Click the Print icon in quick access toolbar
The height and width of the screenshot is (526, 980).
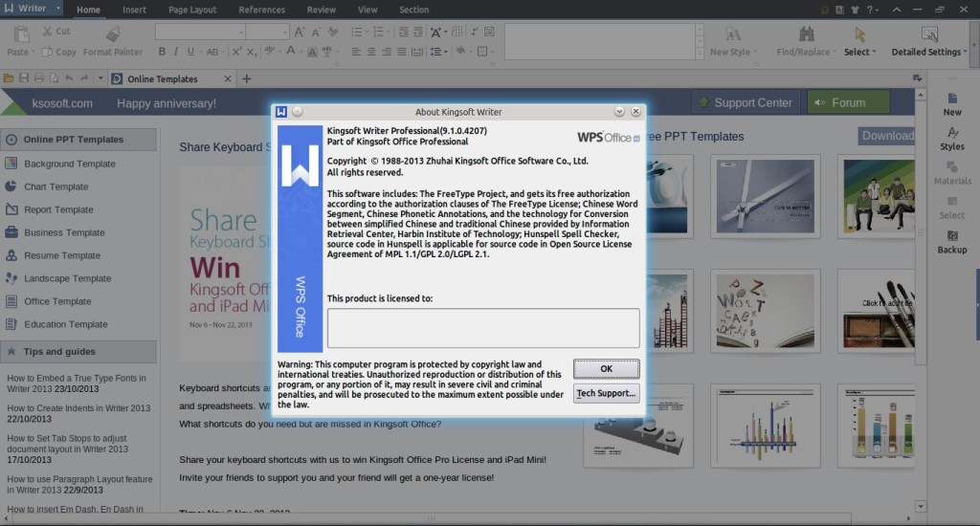click(x=38, y=78)
